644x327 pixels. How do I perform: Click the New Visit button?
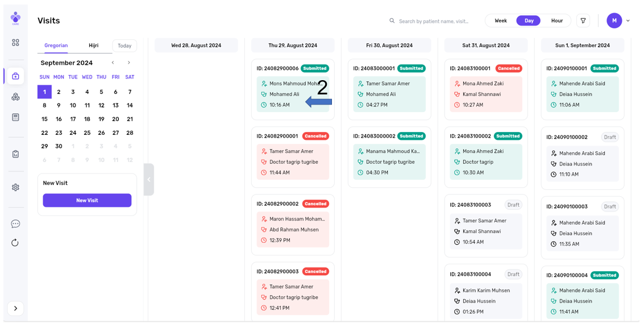(x=87, y=200)
